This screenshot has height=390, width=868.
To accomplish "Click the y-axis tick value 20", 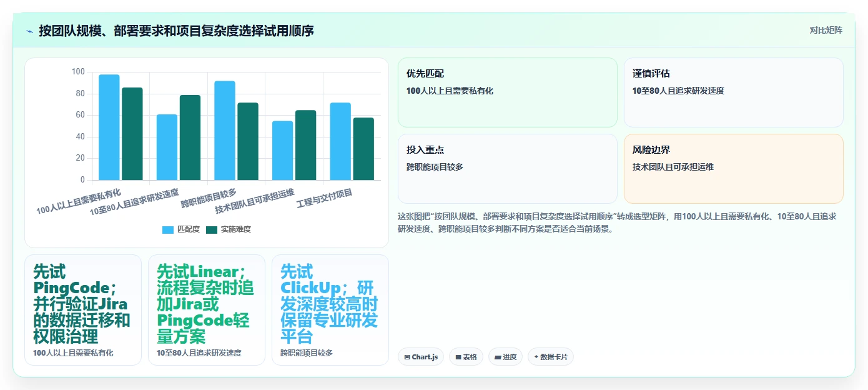I will [x=80, y=158].
